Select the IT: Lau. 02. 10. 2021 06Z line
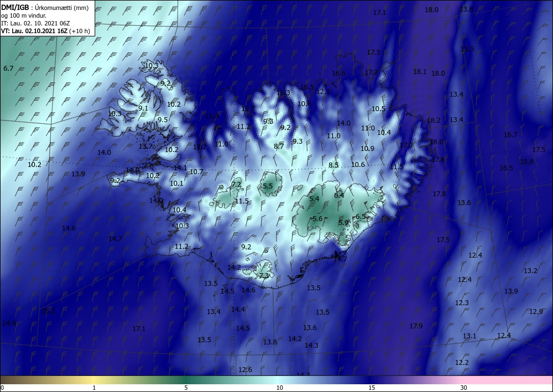The height and width of the screenshot is (392, 553). click(x=35, y=23)
